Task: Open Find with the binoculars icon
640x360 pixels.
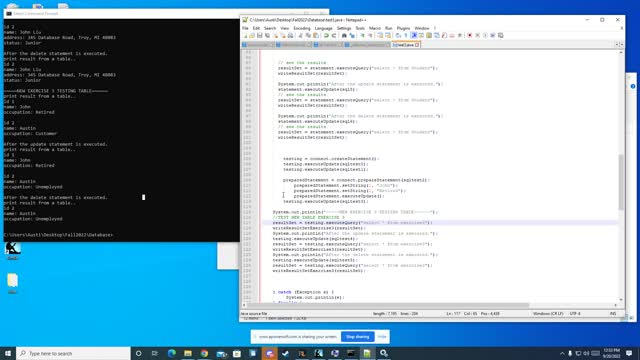Action: click(344, 36)
